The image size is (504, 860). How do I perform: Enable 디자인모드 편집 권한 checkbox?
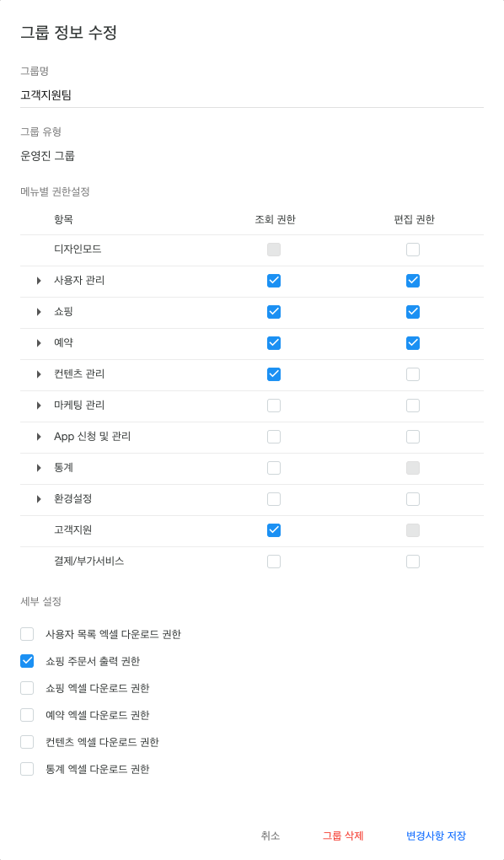413,250
